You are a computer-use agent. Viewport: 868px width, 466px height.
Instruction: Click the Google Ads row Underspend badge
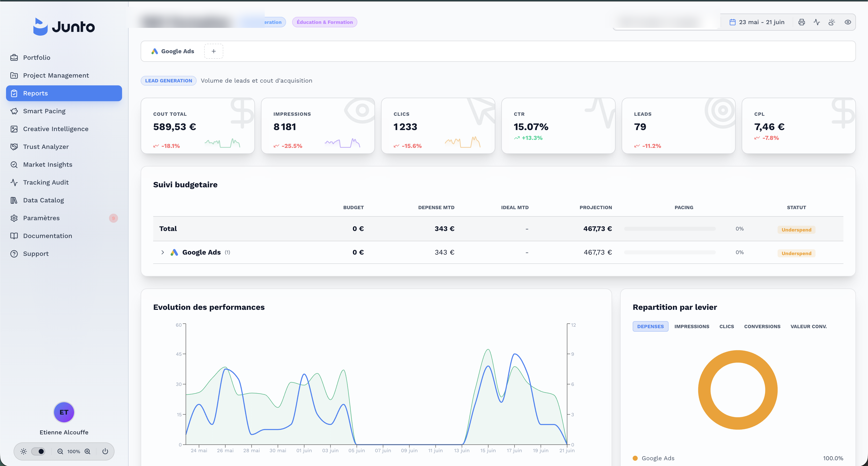point(797,253)
